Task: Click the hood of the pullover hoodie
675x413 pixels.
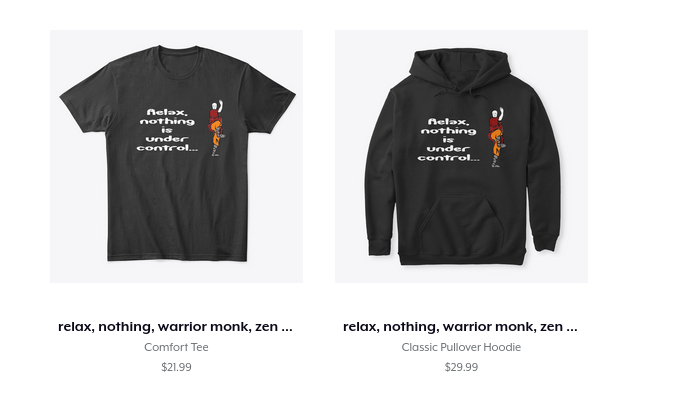Action: pyautogui.click(x=461, y=71)
